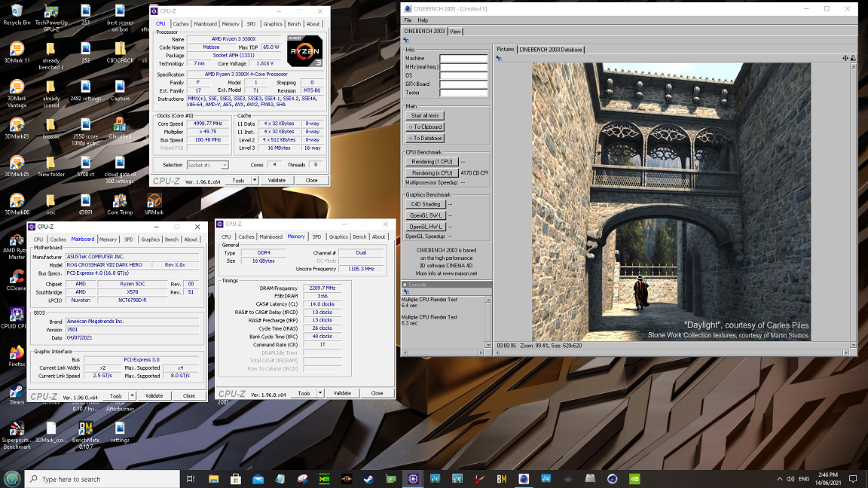The width and height of the screenshot is (868, 488).
Task: Select the VRMark desktop shortcut
Action: pyautogui.click(x=154, y=203)
